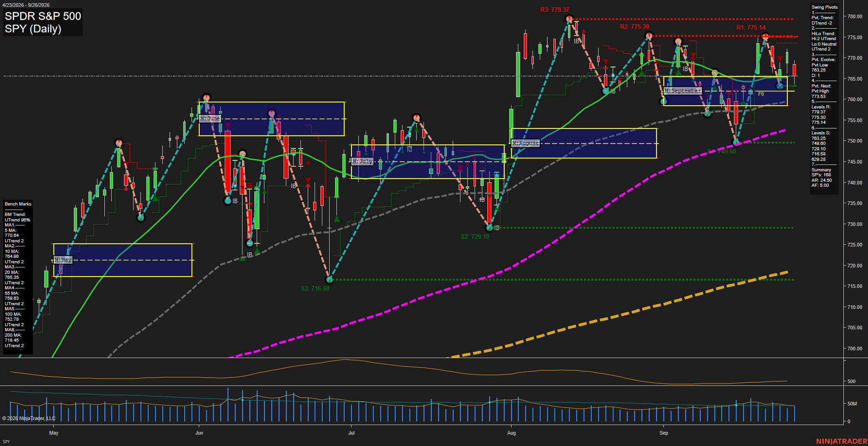Select the Pvt. Trend DTrend -2 entry
This screenshot has height=446, width=868.
click(x=822, y=21)
